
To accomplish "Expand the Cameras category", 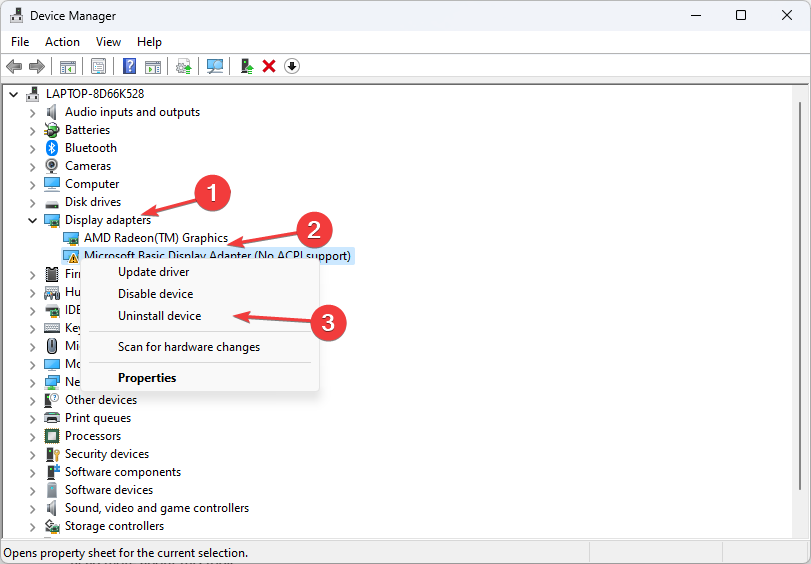I will pyautogui.click(x=32, y=167).
